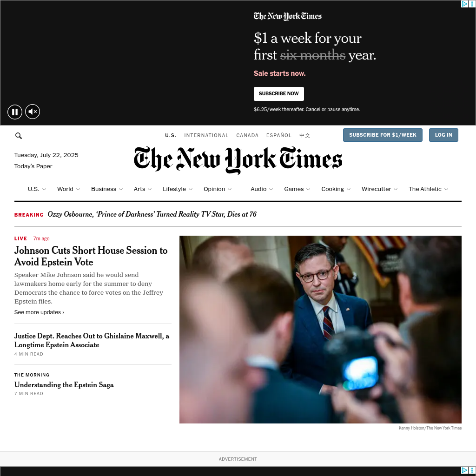476x476 pixels.
Task: Select the Chinese edition link
Action: coord(304,135)
